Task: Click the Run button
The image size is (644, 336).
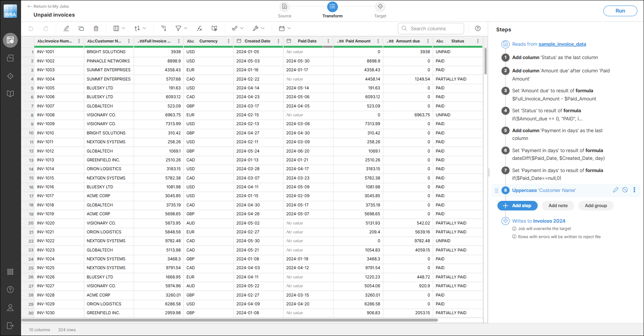Action: coord(620,11)
